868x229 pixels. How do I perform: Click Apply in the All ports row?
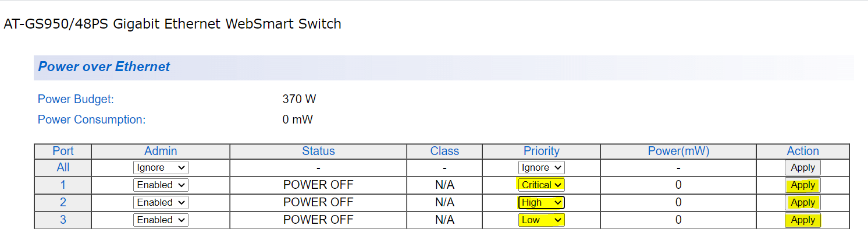pos(803,168)
